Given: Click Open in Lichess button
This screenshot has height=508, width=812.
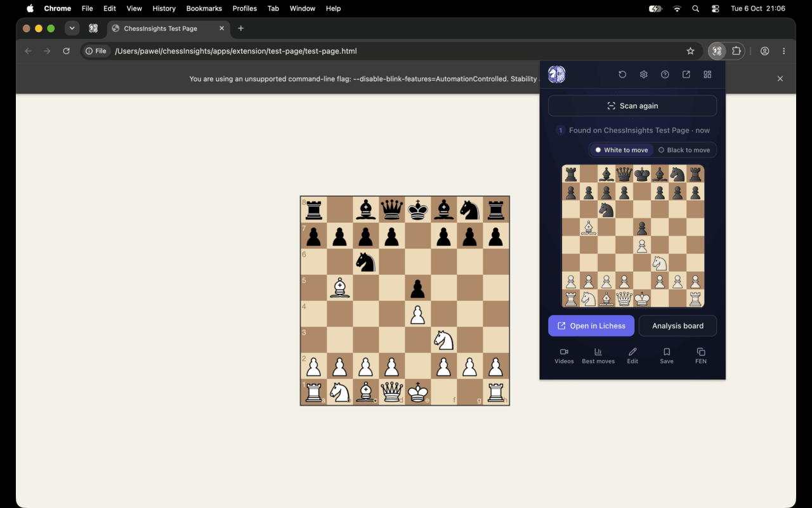Looking at the screenshot, I should point(591,326).
